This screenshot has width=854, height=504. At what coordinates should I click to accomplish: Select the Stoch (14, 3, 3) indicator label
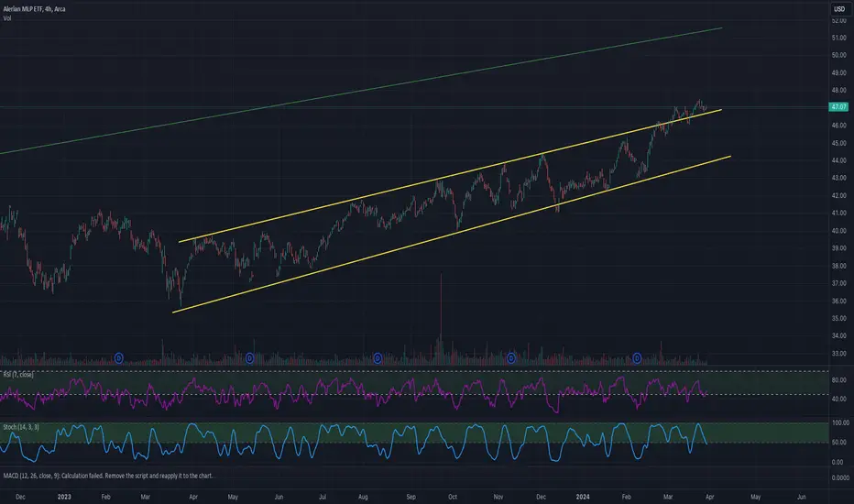[x=21, y=427]
